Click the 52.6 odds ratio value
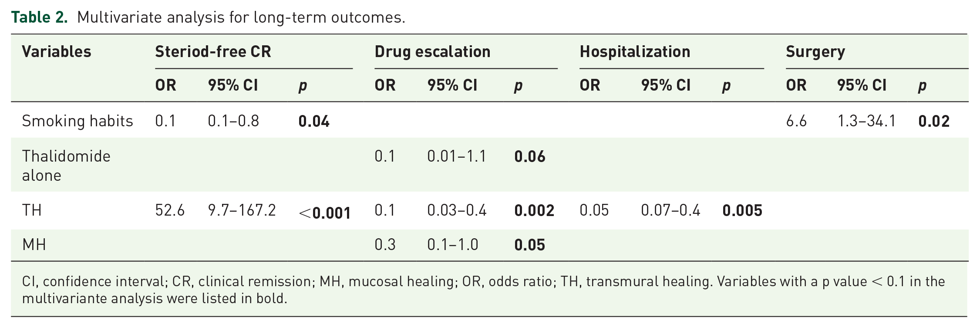 click(170, 210)
